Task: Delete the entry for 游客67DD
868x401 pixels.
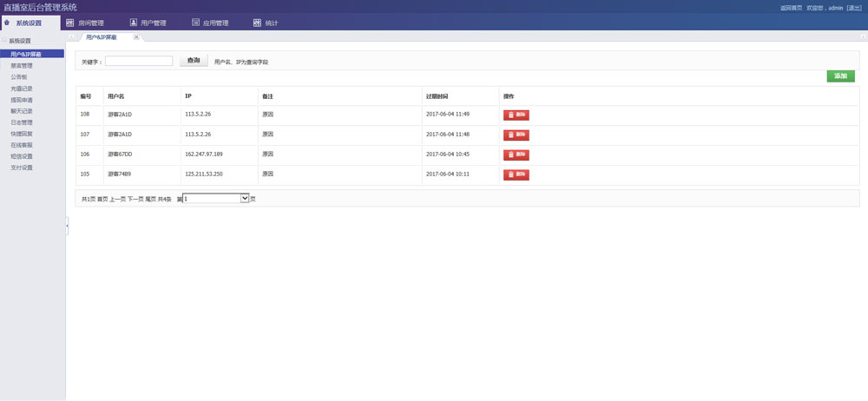Action: [516, 154]
